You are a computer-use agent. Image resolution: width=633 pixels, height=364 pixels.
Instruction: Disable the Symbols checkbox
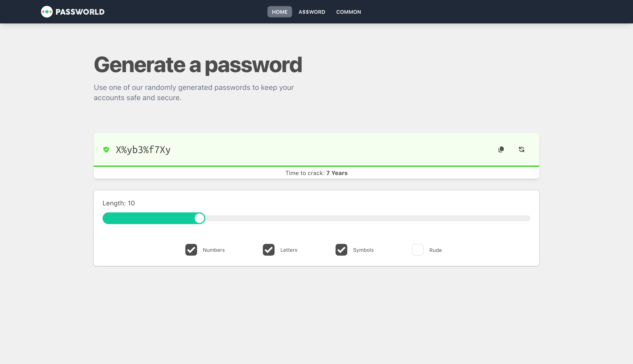tap(341, 250)
